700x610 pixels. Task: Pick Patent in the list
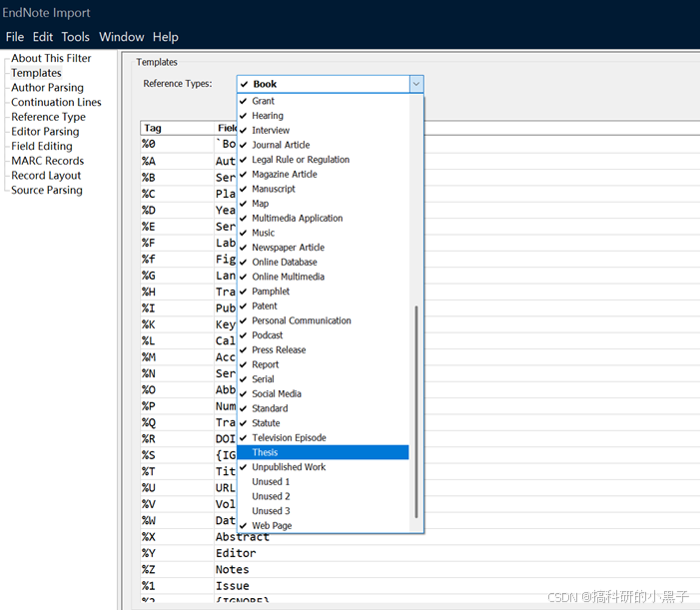323,306
